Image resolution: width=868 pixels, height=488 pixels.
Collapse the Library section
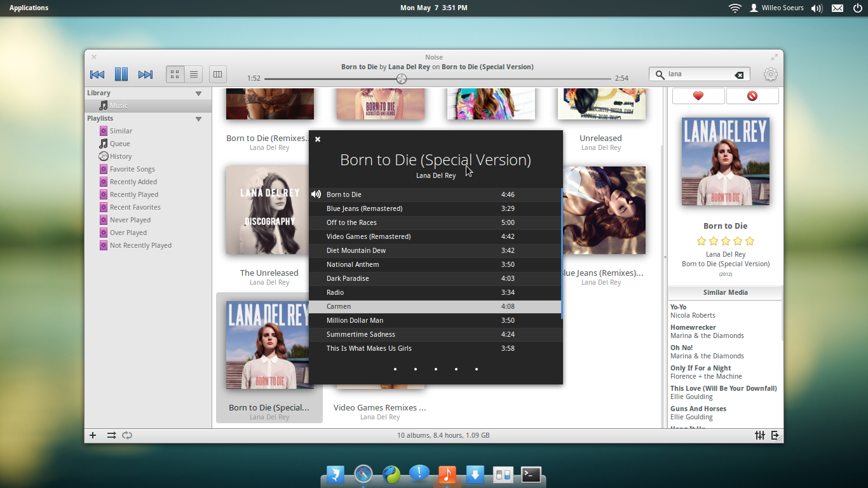point(198,93)
